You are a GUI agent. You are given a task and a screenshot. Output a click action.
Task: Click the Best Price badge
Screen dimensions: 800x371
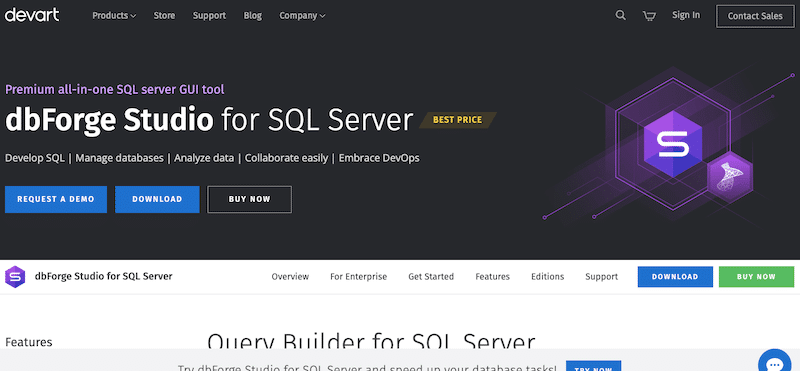[458, 120]
